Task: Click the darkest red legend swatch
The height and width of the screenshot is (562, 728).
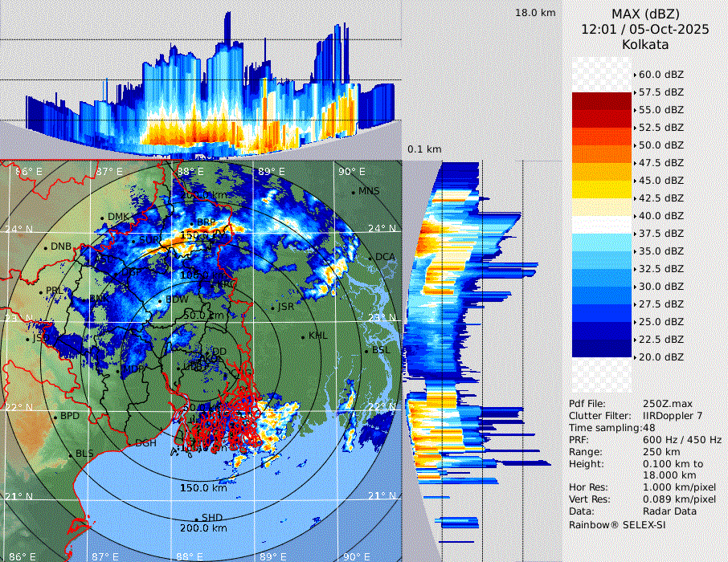Action: click(601, 101)
